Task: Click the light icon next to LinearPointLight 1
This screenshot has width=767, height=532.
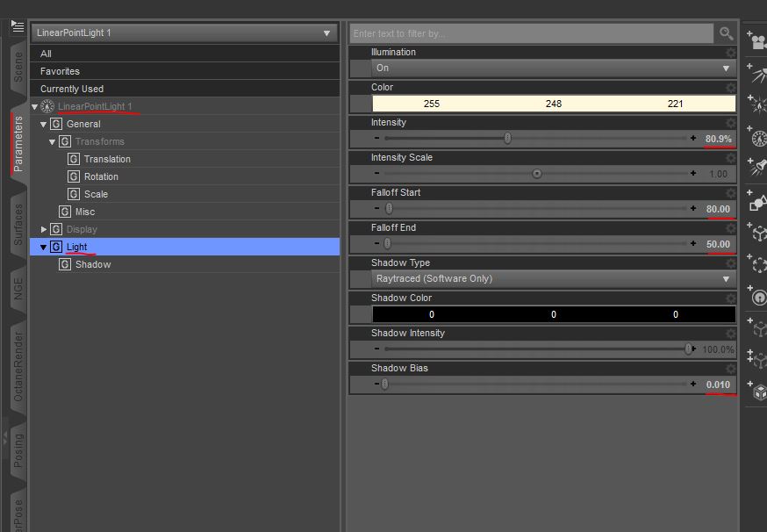Action: 47,106
